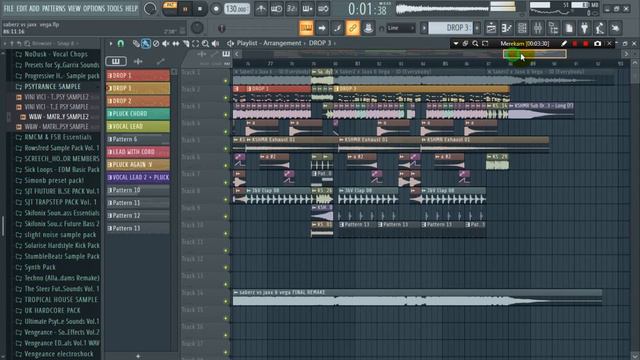The image size is (640, 360).
Task: Select the playlist draw pencil tool
Action: 136,43
